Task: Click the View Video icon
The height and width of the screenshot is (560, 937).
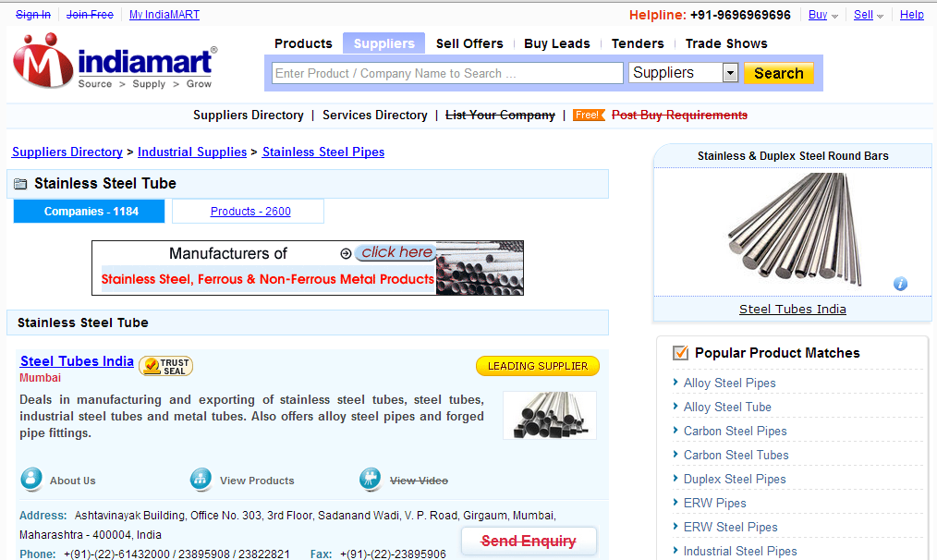Action: pyautogui.click(x=371, y=479)
